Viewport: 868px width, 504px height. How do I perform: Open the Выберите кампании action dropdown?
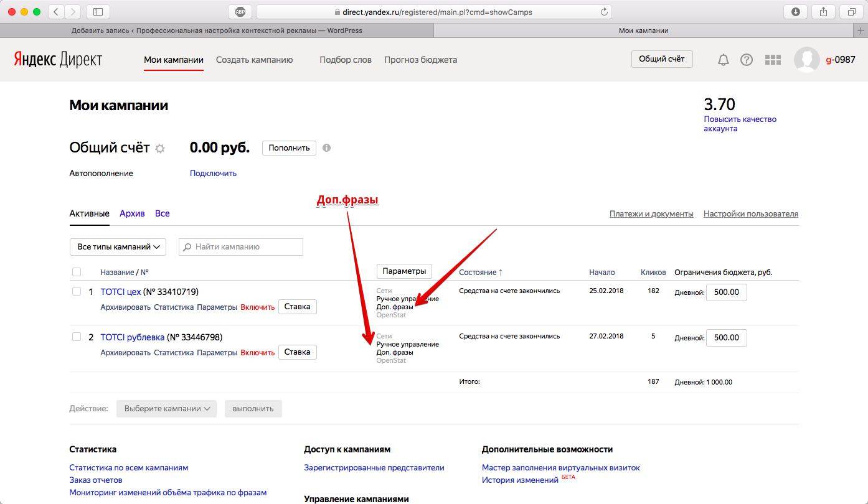[x=166, y=409]
